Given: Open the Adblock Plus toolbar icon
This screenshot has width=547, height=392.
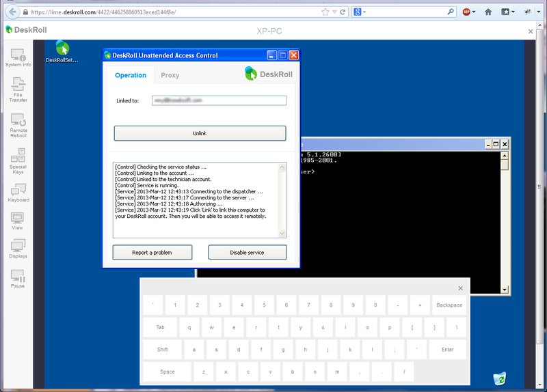Looking at the screenshot, I should coord(466,12).
